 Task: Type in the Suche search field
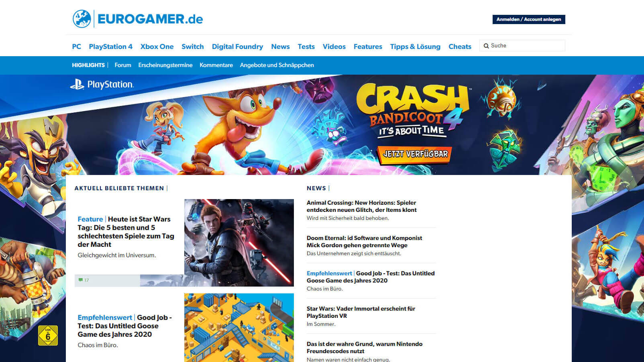point(526,46)
